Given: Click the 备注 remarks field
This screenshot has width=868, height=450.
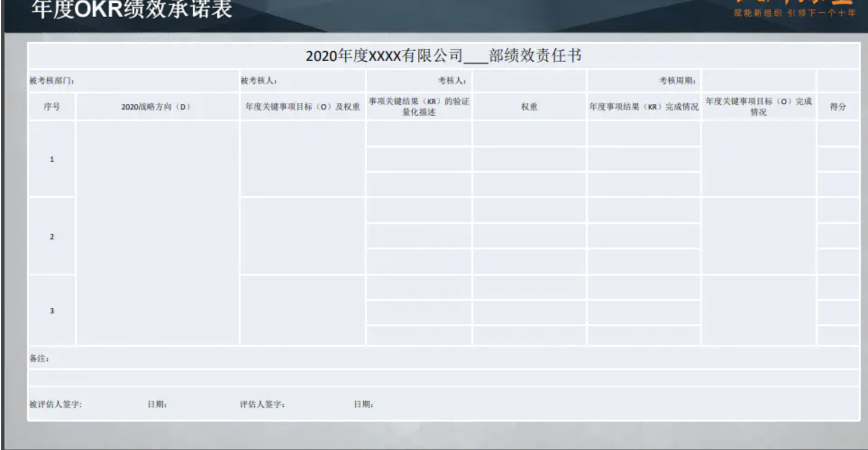Looking at the screenshot, I should coord(443,358).
